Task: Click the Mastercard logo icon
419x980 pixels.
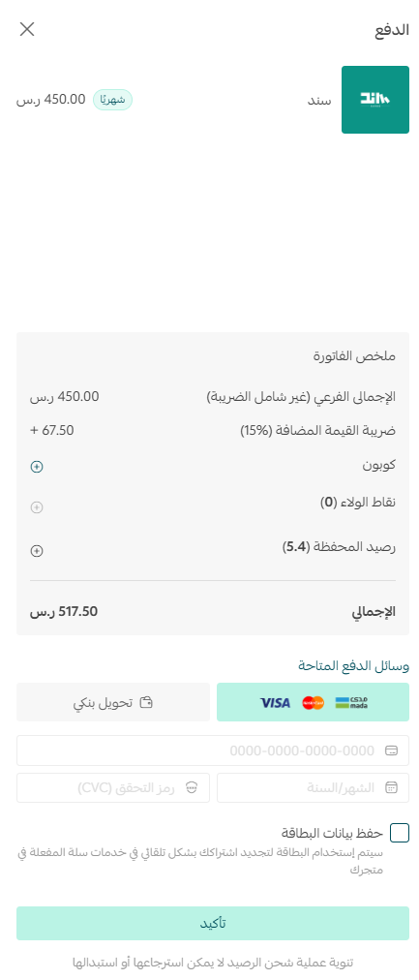Action: click(x=313, y=702)
